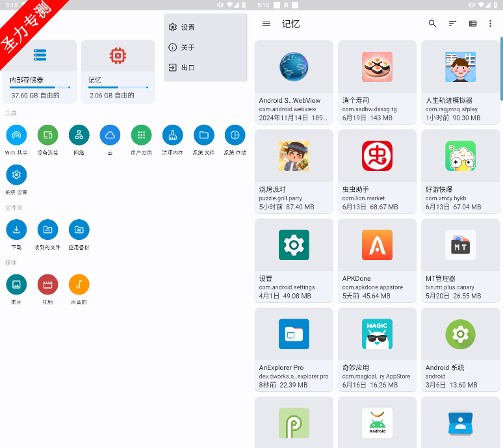This screenshot has width=503, height=448.
Task: Click the 37.60 GB free text
Action: (35, 96)
